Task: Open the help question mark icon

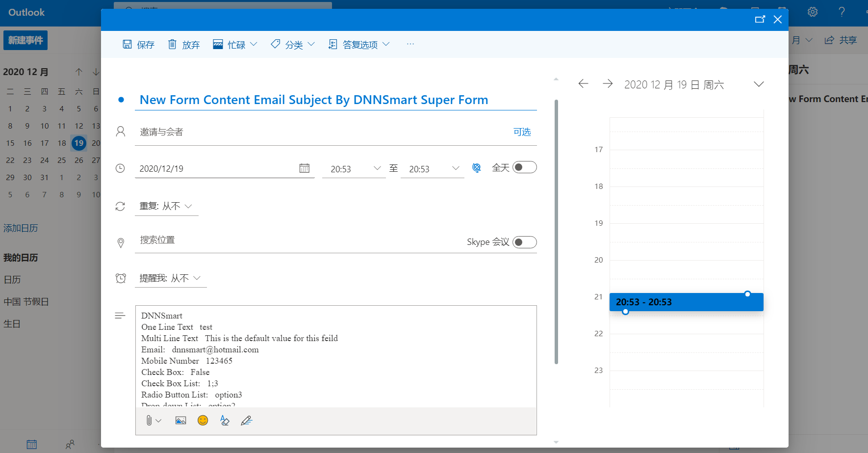Action: [842, 12]
